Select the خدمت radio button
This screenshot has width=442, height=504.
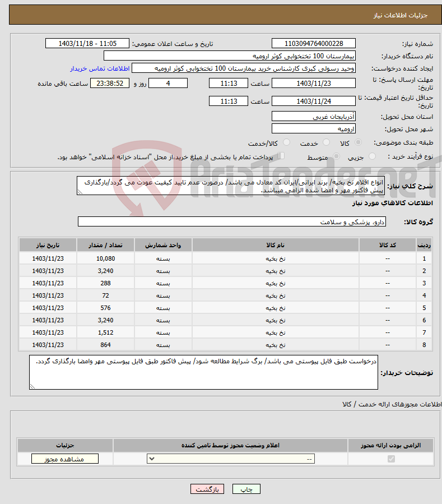tap(326, 142)
